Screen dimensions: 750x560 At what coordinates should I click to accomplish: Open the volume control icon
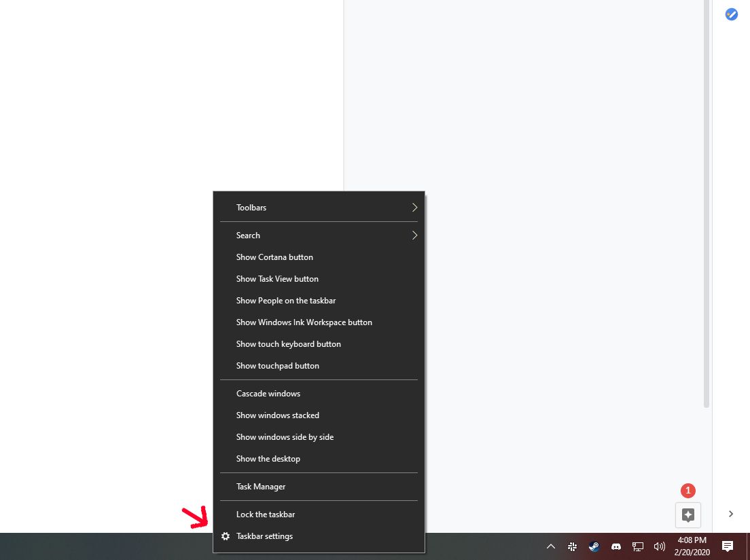tap(659, 546)
